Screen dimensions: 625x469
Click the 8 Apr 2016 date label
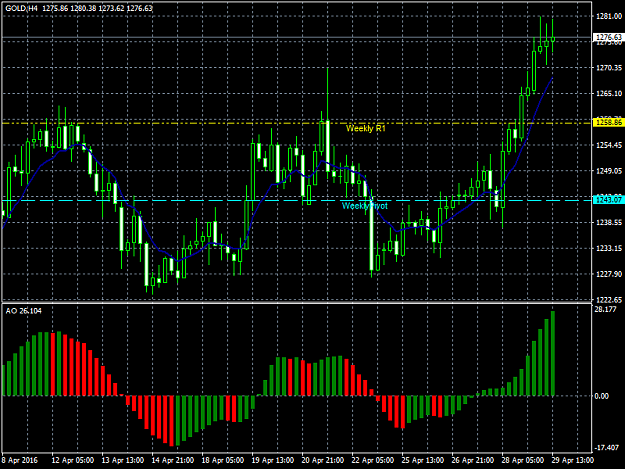coord(20,460)
